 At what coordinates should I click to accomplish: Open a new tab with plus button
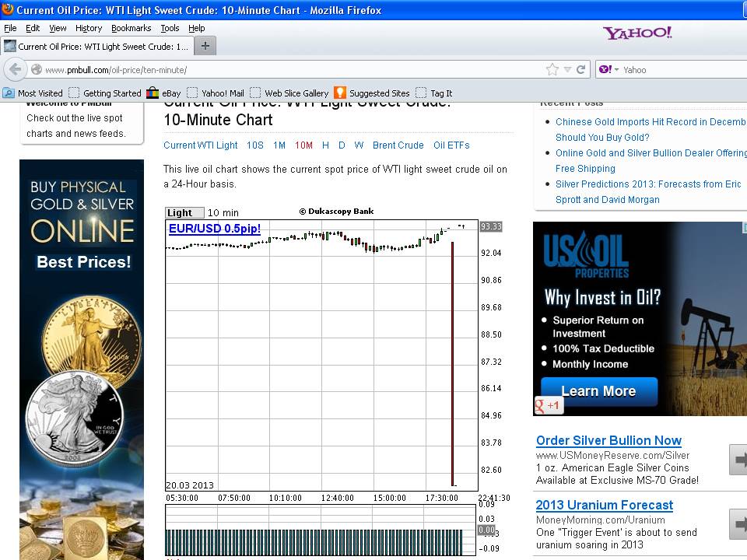coord(205,46)
